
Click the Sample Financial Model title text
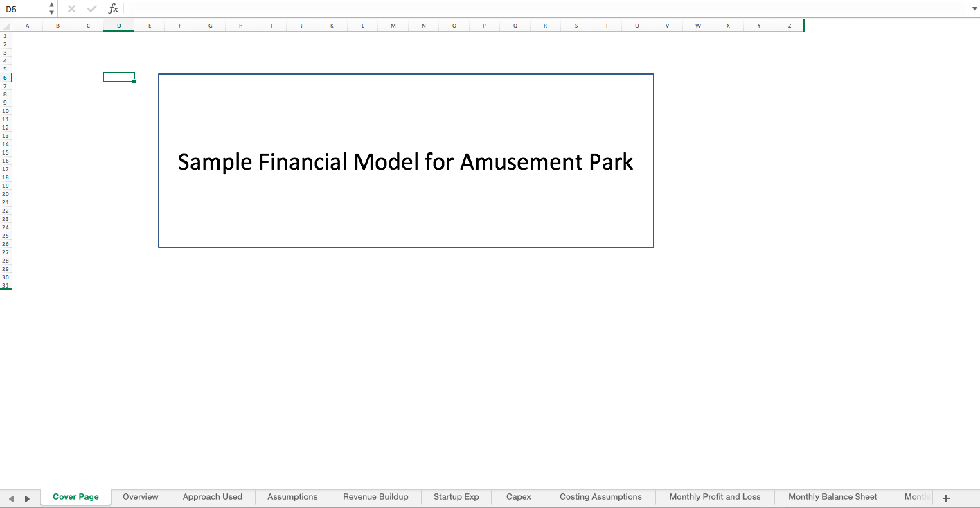pyautogui.click(x=406, y=161)
